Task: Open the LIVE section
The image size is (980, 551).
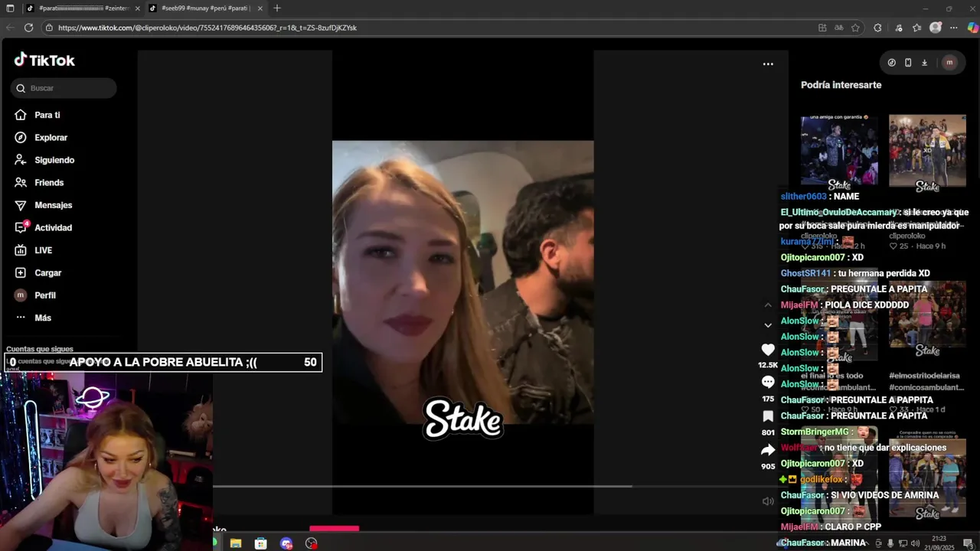Action: [x=43, y=250]
